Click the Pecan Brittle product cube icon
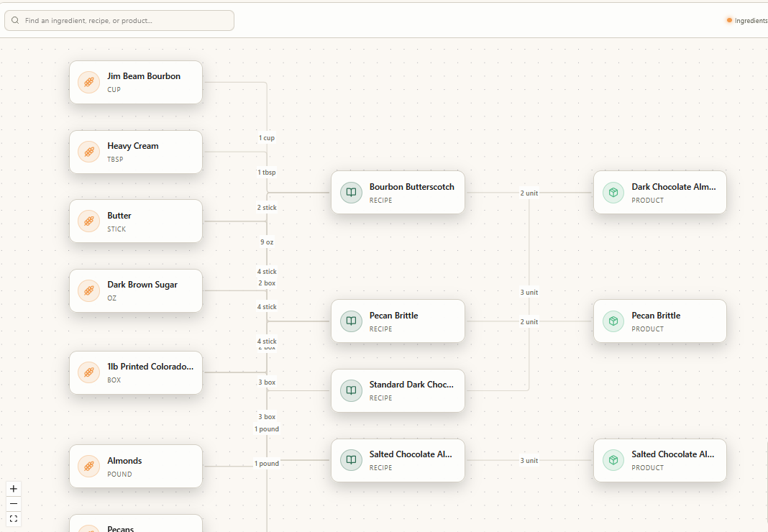The height and width of the screenshot is (532, 768). 613,321
